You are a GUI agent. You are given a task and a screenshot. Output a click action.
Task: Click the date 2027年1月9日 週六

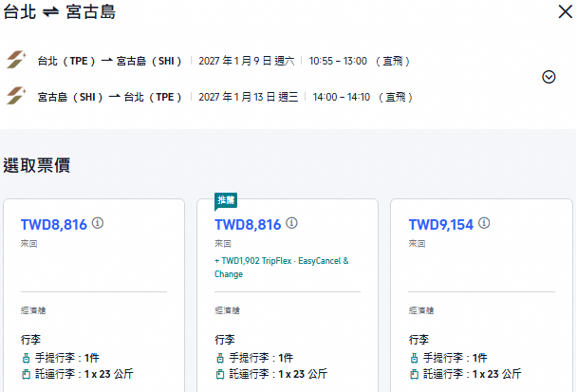247,61
